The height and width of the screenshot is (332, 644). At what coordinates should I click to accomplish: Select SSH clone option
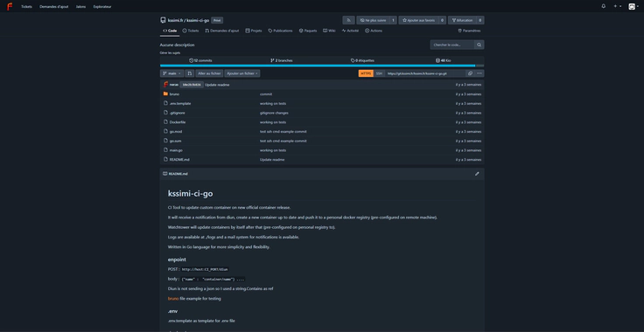pyautogui.click(x=379, y=73)
